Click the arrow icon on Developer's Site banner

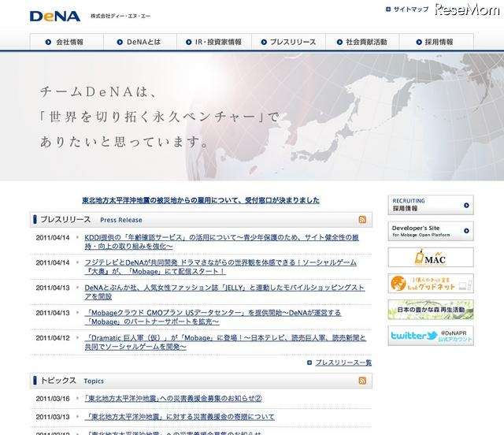pos(466,231)
